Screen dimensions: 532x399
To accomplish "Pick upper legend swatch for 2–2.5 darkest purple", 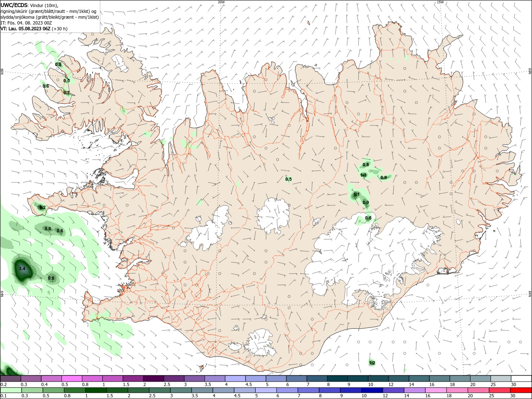I will (153, 379).
